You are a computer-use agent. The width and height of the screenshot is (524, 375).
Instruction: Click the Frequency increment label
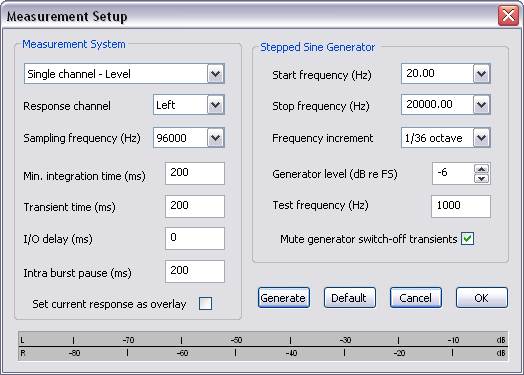point(322,138)
